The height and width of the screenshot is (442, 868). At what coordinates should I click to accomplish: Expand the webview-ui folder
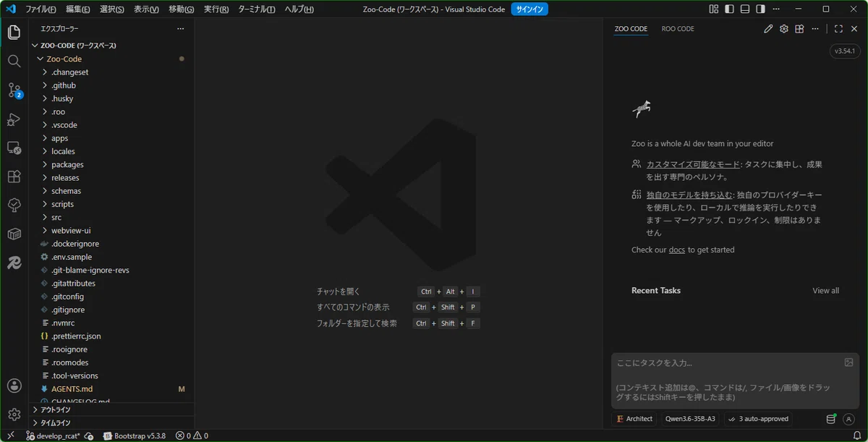point(111,231)
